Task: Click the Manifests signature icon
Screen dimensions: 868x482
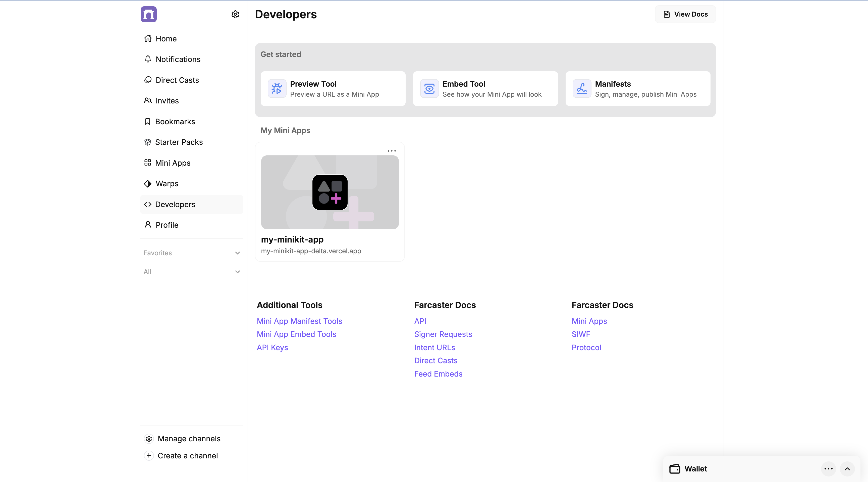Action: [x=582, y=89]
